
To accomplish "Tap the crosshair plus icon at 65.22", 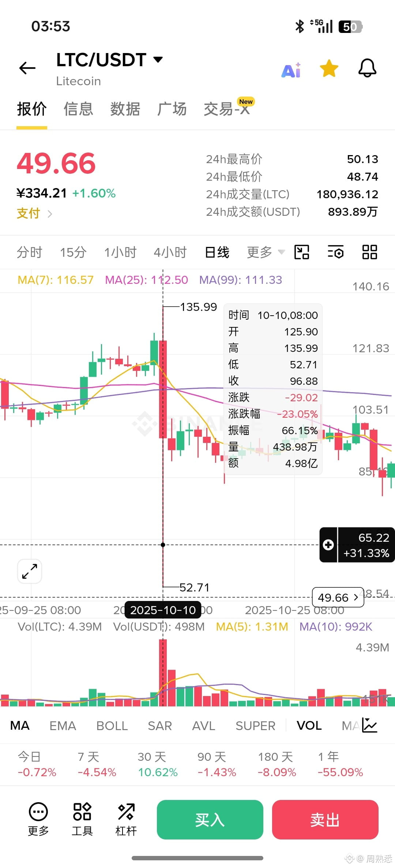I will pyautogui.click(x=328, y=545).
